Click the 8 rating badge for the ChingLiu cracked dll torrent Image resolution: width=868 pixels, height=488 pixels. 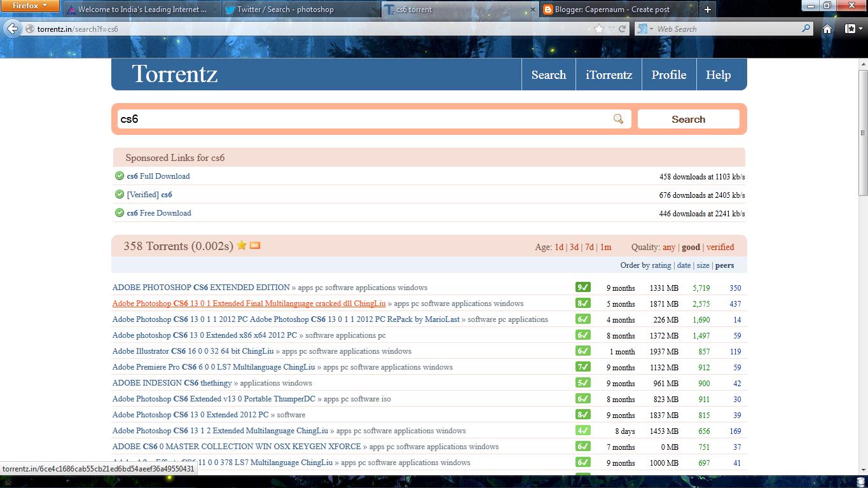(583, 303)
